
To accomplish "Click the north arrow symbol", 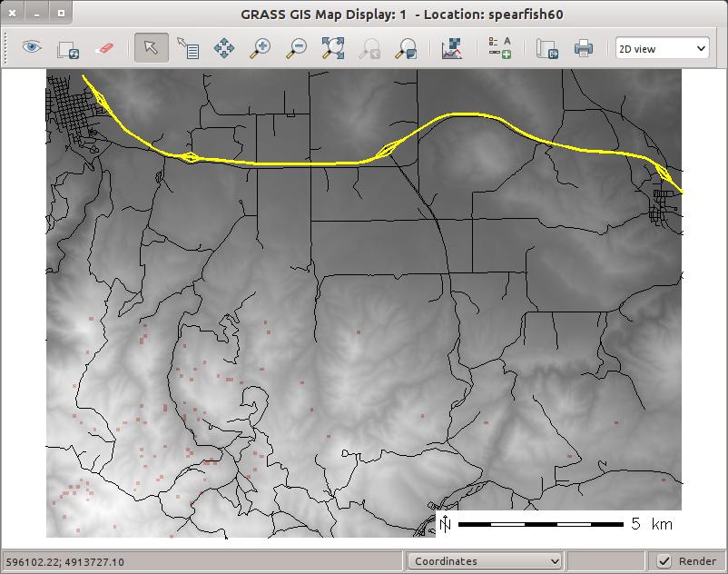I will pos(446,523).
